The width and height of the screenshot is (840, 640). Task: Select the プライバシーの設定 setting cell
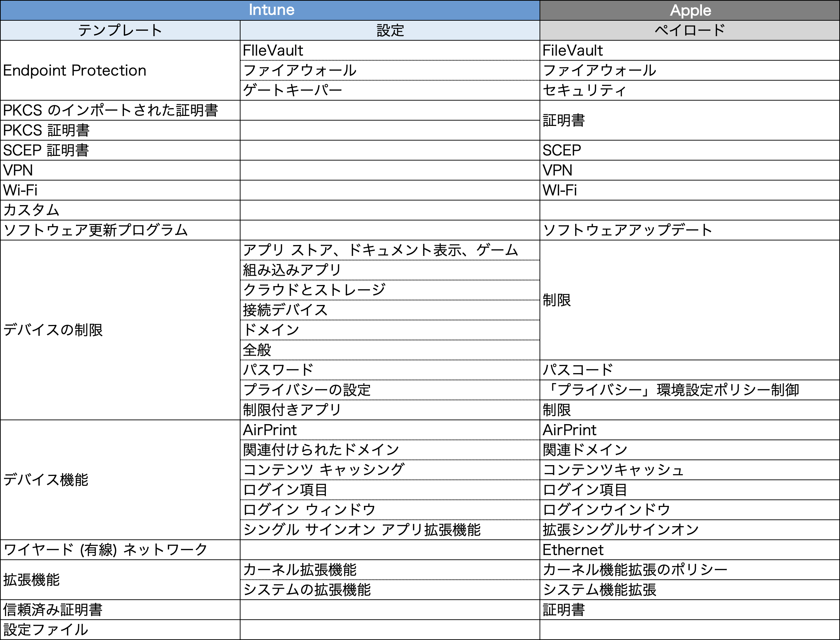tap(307, 390)
